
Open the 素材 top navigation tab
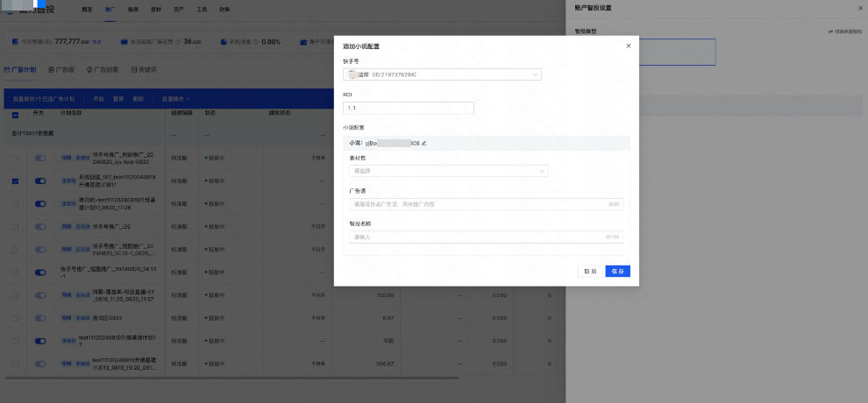click(156, 8)
